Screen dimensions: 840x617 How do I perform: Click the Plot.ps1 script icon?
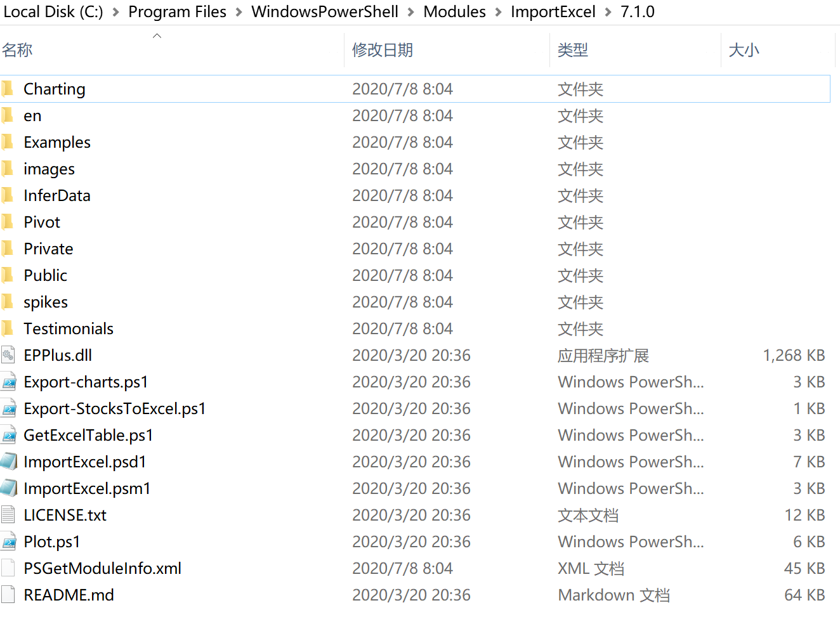pyautogui.click(x=9, y=542)
